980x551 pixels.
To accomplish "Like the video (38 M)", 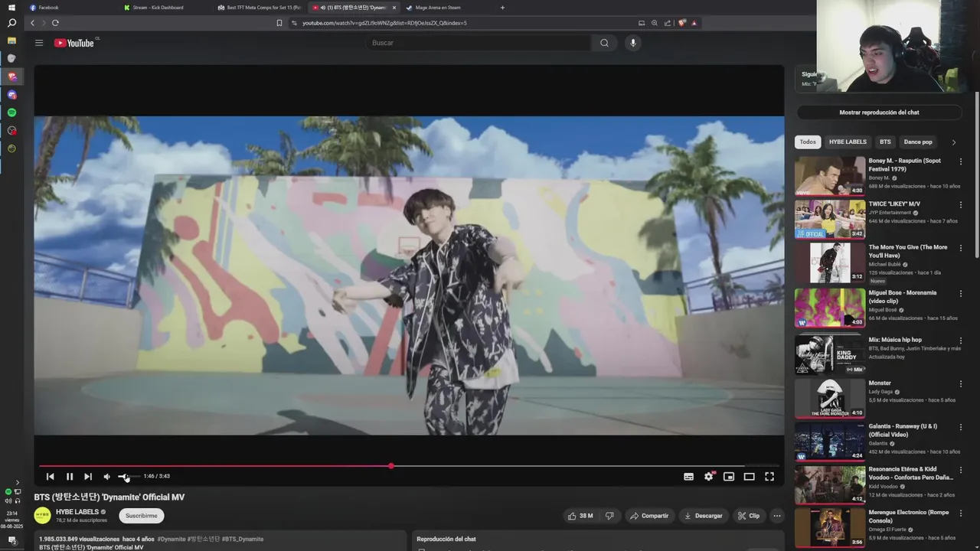I will point(580,516).
